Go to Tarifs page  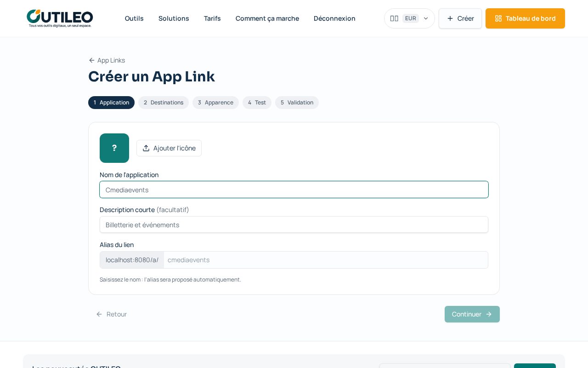coord(212,18)
